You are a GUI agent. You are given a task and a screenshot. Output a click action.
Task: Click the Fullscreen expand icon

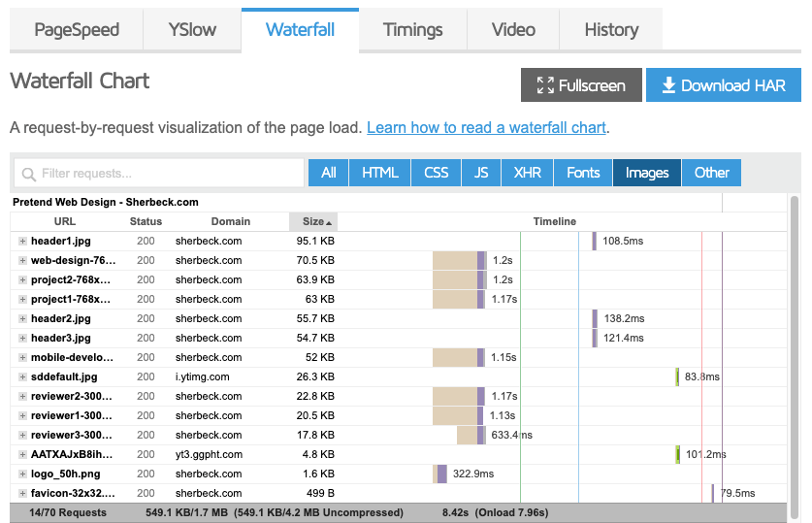click(545, 85)
